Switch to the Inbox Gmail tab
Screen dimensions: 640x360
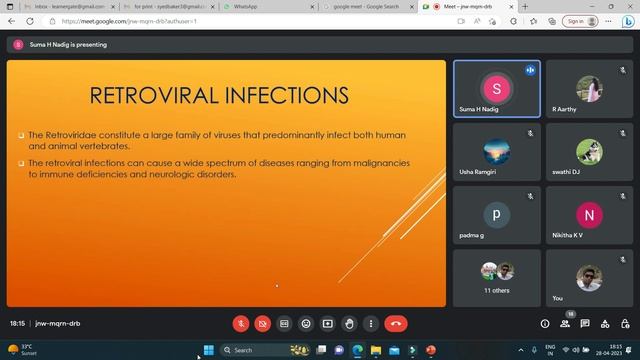click(x=70, y=7)
